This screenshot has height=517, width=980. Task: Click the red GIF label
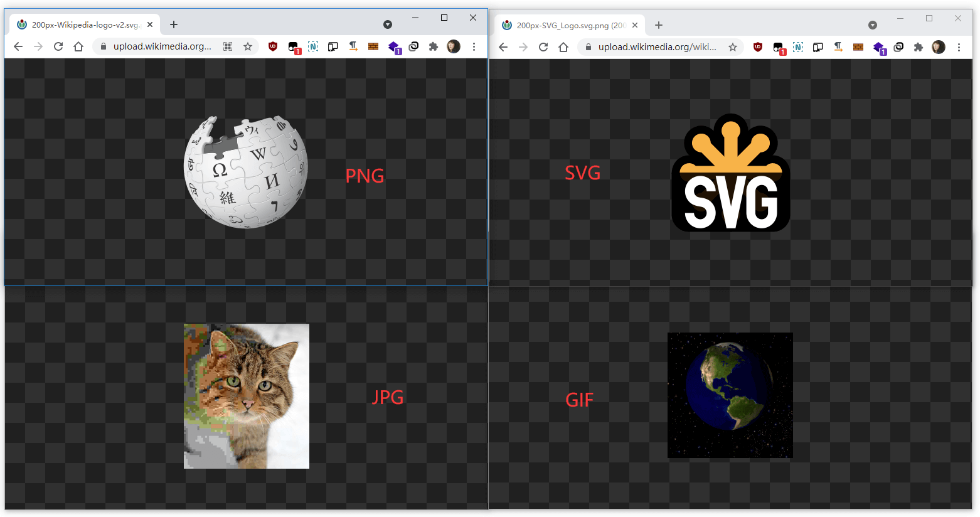(x=579, y=400)
